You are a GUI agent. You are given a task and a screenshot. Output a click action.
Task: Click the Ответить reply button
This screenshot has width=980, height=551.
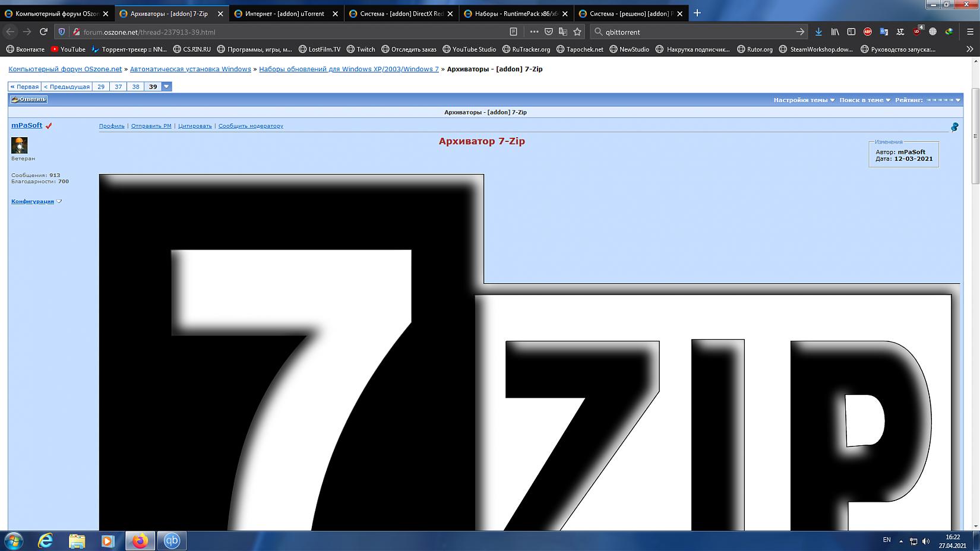coord(29,99)
